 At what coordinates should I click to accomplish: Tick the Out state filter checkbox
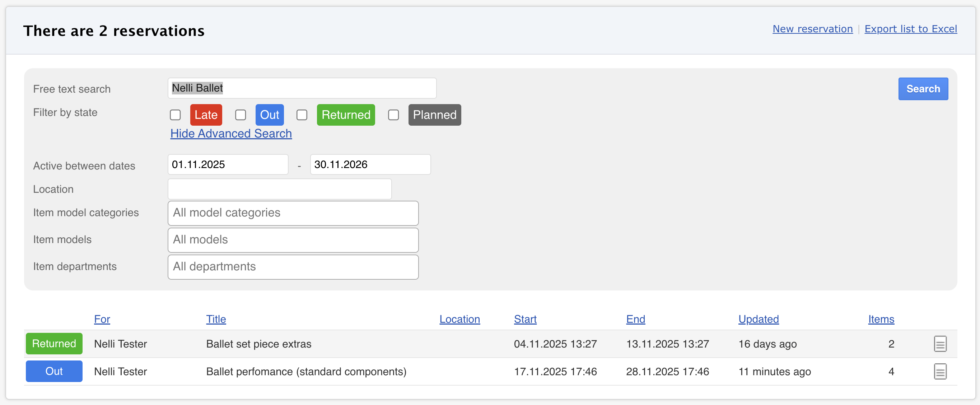pyautogui.click(x=241, y=115)
